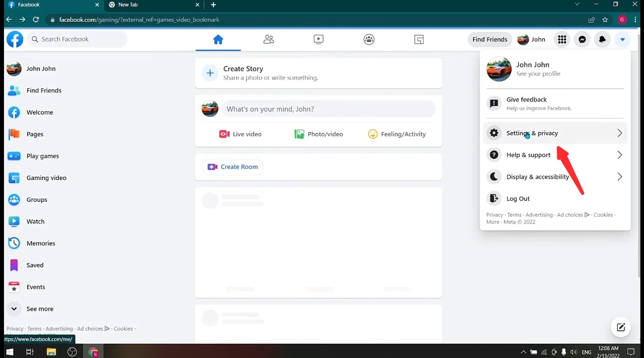Collapse the account dropdown arrow
644x358 pixels.
(622, 39)
